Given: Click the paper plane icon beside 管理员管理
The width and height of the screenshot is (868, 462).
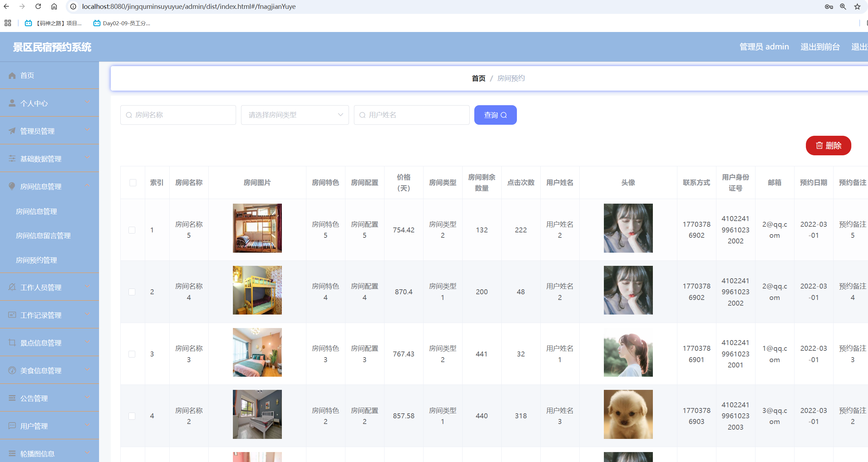Looking at the screenshot, I should click(x=12, y=131).
